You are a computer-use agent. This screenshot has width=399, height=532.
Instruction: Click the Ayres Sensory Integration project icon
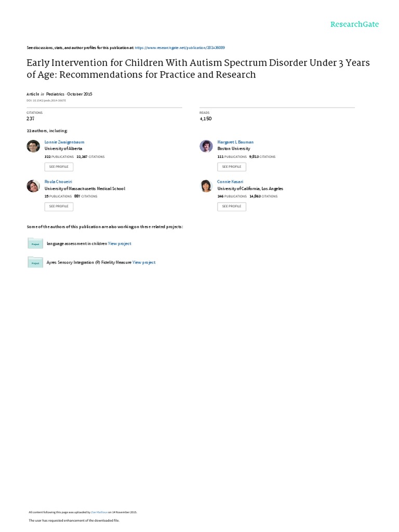(x=35, y=262)
